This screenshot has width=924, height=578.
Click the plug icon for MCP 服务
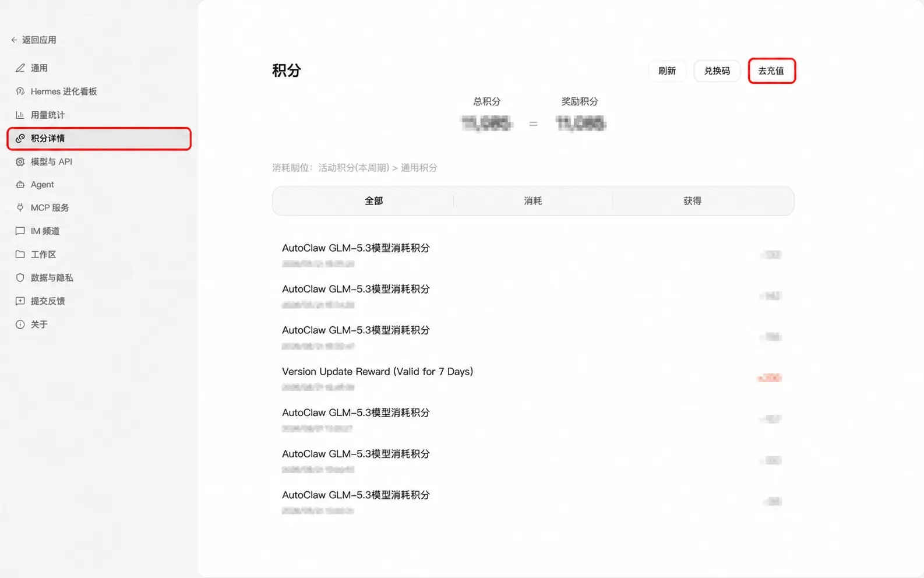coord(20,208)
